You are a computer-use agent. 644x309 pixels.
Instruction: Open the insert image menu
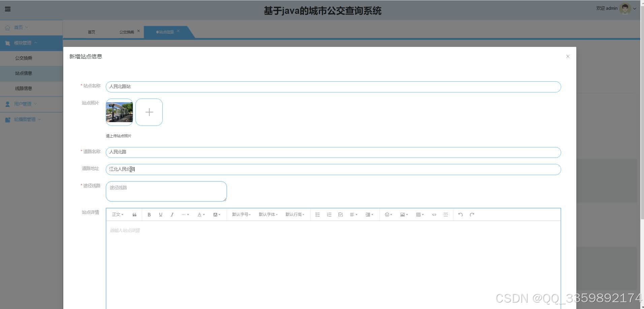click(404, 215)
